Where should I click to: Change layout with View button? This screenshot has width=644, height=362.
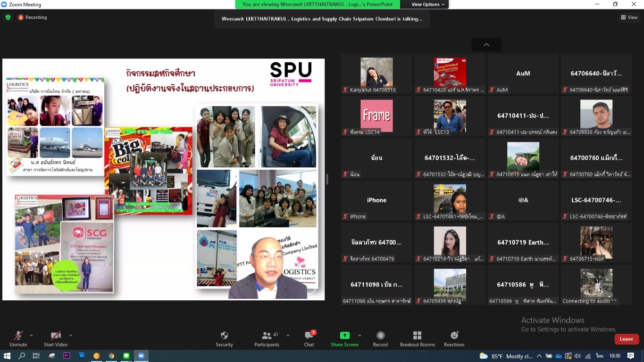(629, 17)
